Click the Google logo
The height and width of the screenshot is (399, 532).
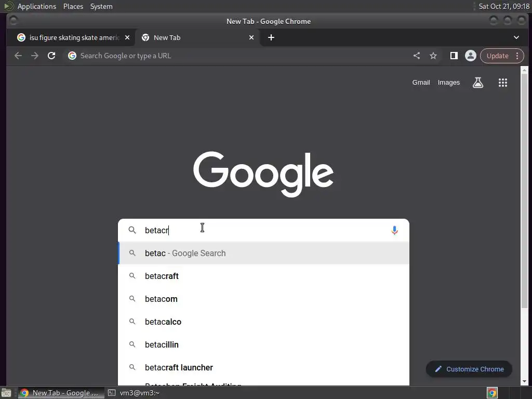[x=263, y=174]
